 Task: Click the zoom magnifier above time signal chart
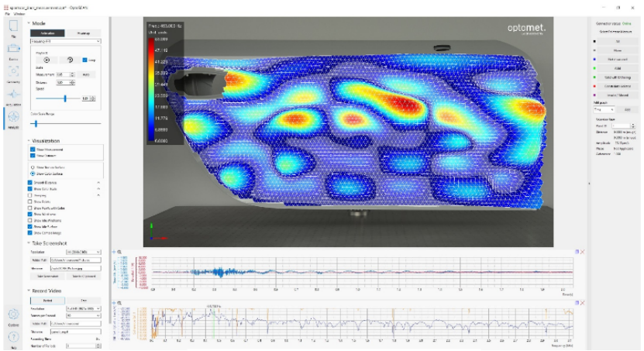(119, 252)
